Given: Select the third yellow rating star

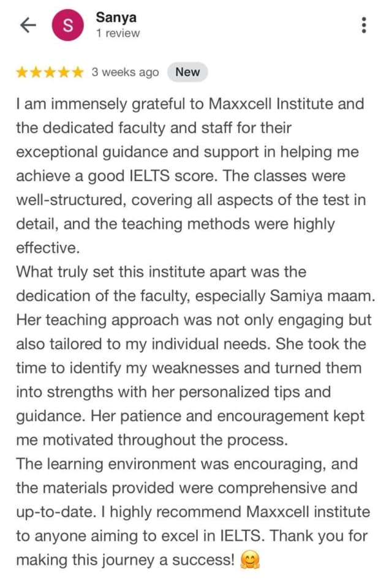Looking at the screenshot, I should pyautogui.click(x=50, y=72).
